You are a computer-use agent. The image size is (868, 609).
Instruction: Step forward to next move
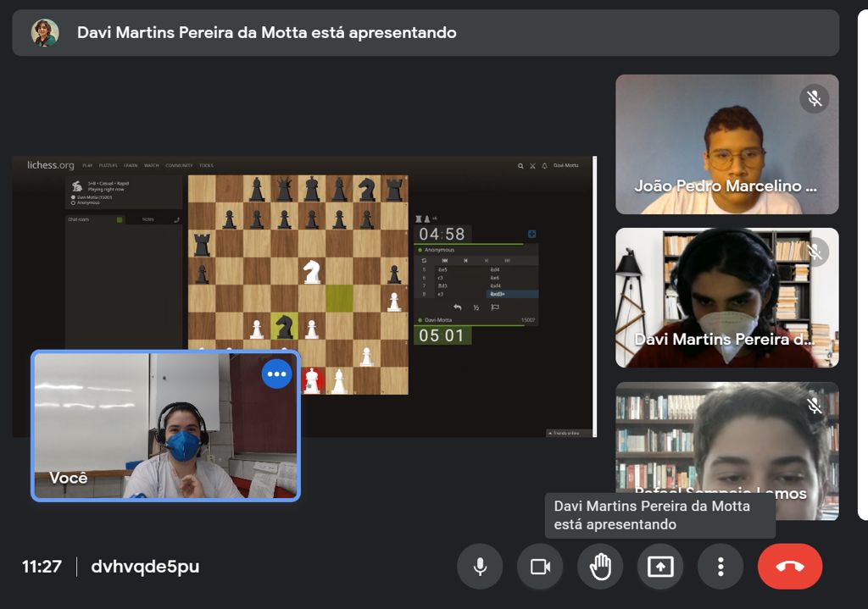[x=487, y=261]
